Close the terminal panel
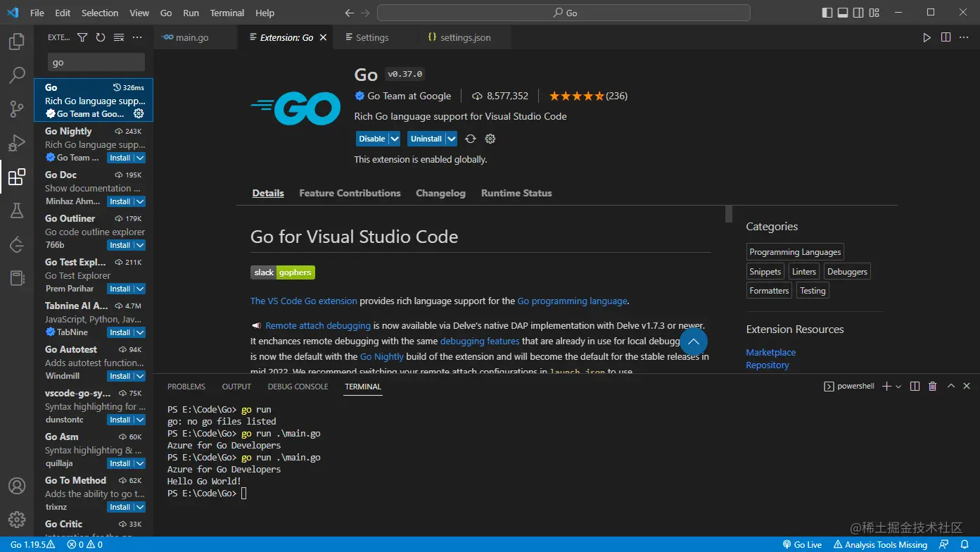 click(967, 387)
